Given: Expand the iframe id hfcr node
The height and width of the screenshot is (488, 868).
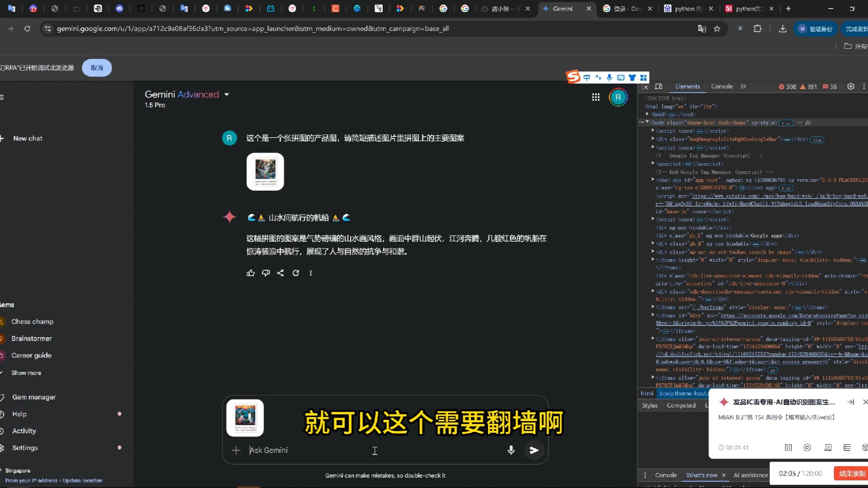Looking at the screenshot, I should [x=653, y=315].
